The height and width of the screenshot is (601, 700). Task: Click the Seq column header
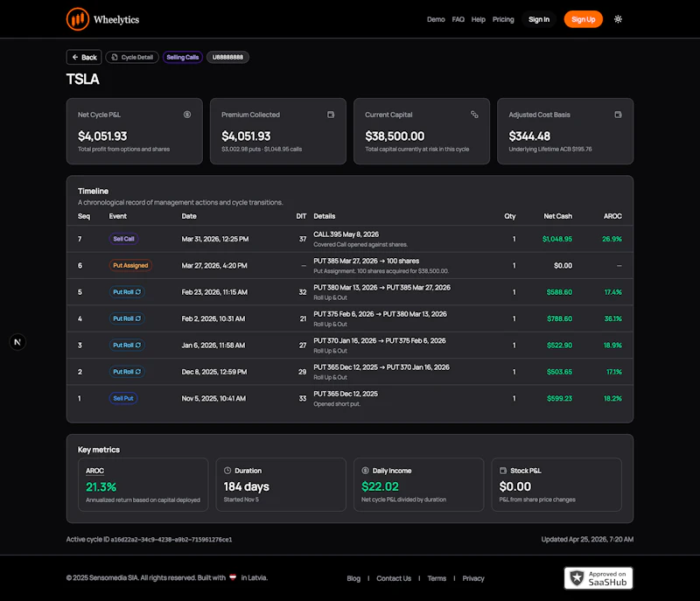tap(84, 216)
